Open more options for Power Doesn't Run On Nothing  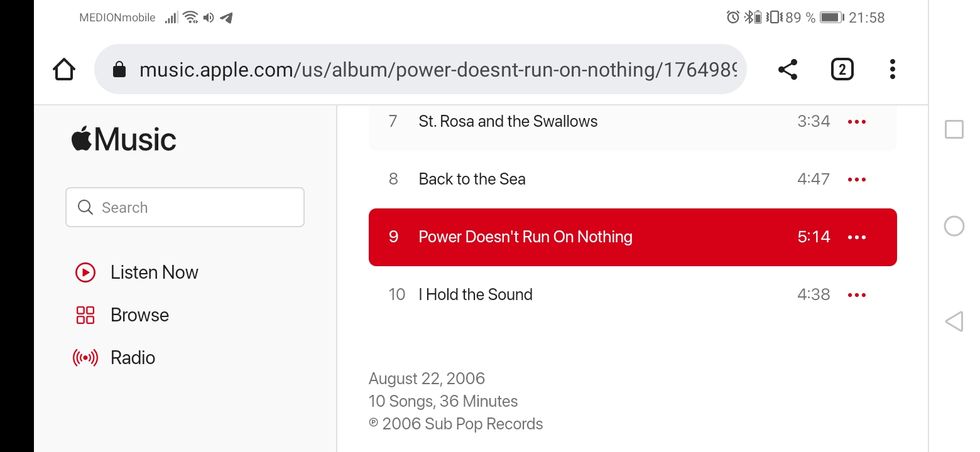click(856, 237)
